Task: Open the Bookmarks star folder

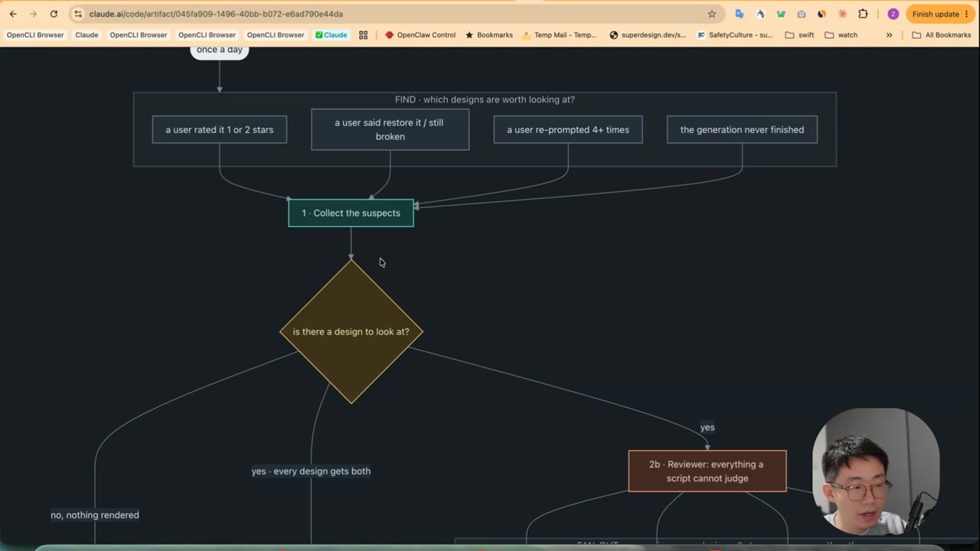Action: tap(489, 34)
